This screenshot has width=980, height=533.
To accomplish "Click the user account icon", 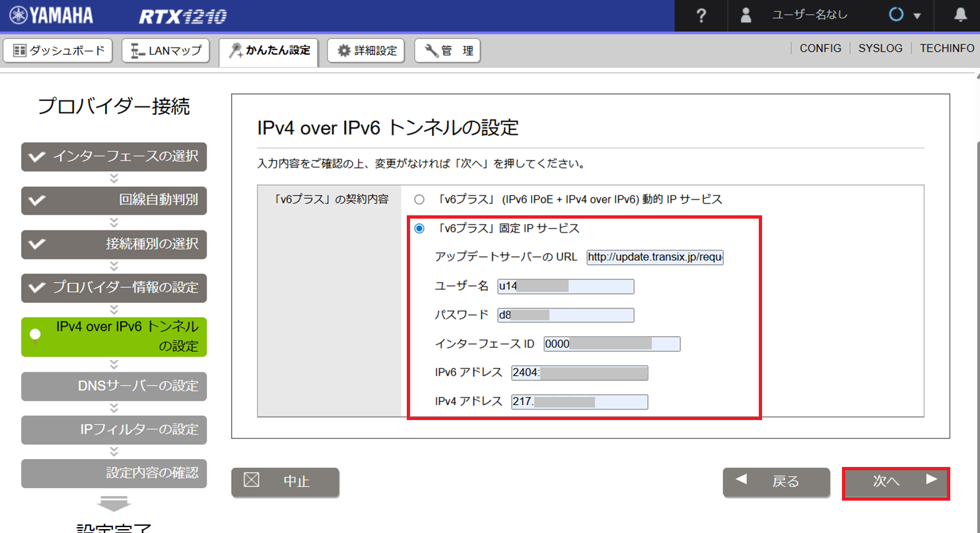I will [x=746, y=16].
